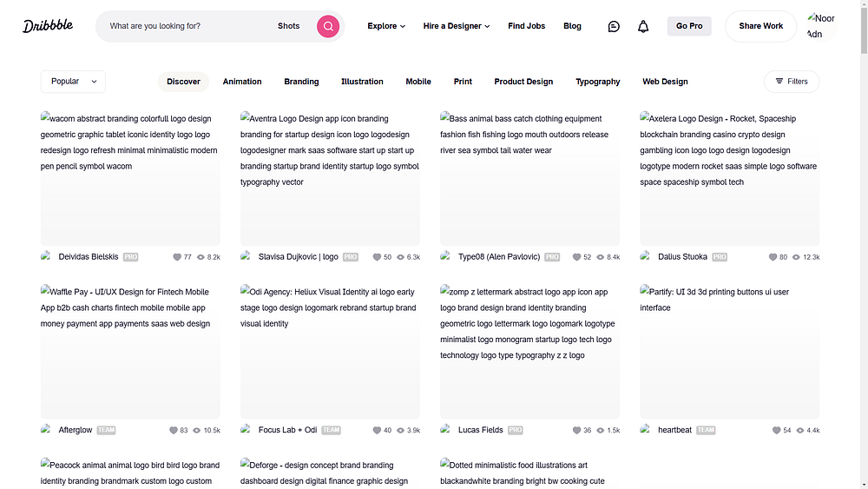
Task: Open the Filters panel
Action: click(792, 82)
